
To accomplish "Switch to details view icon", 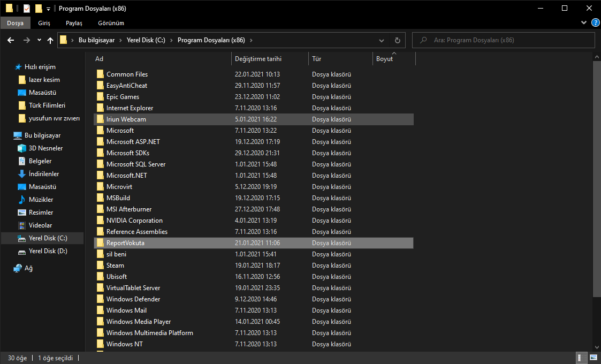I will 580,358.
